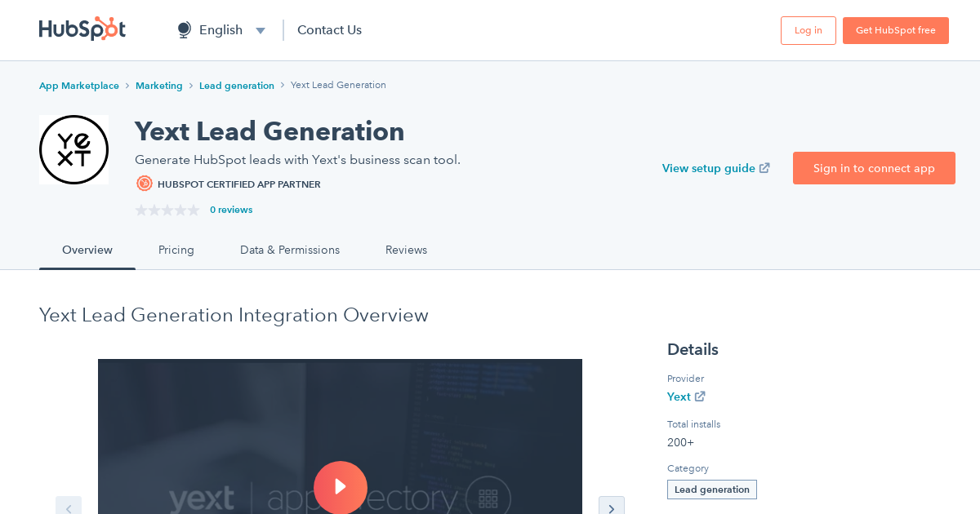Screen dimensions: 980x514
Task: Select the Log in button
Action: [x=808, y=30]
